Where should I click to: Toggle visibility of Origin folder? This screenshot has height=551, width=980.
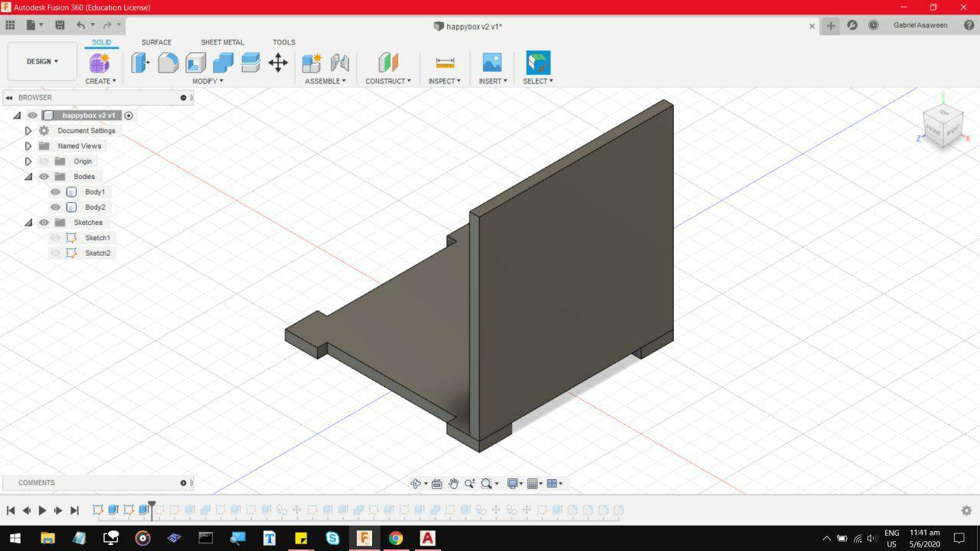pyautogui.click(x=44, y=161)
